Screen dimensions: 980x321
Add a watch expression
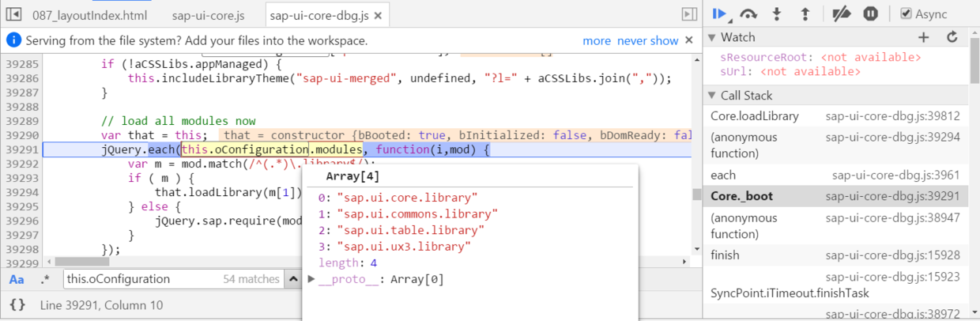924,37
